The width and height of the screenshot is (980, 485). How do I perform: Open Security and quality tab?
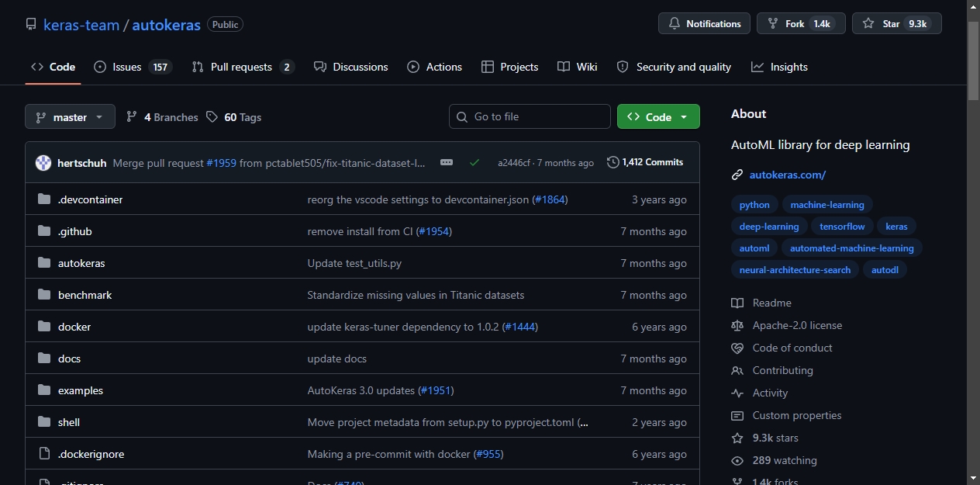(x=674, y=67)
